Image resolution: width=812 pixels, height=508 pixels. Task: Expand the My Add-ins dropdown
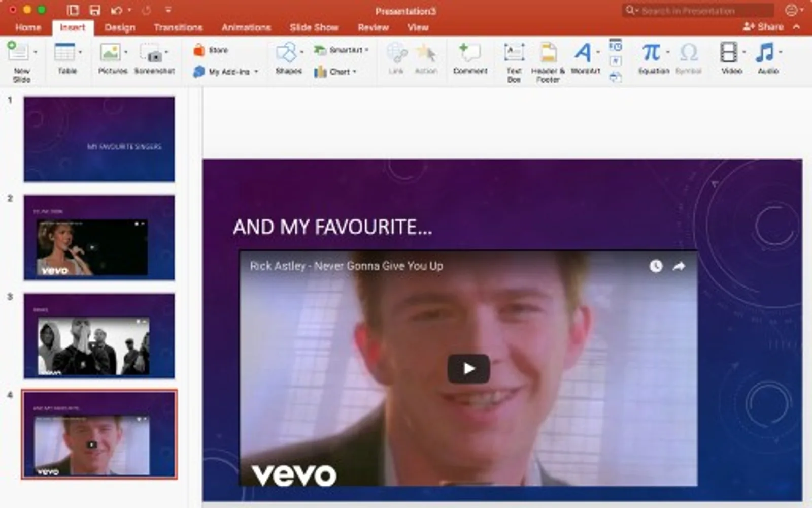(x=256, y=72)
